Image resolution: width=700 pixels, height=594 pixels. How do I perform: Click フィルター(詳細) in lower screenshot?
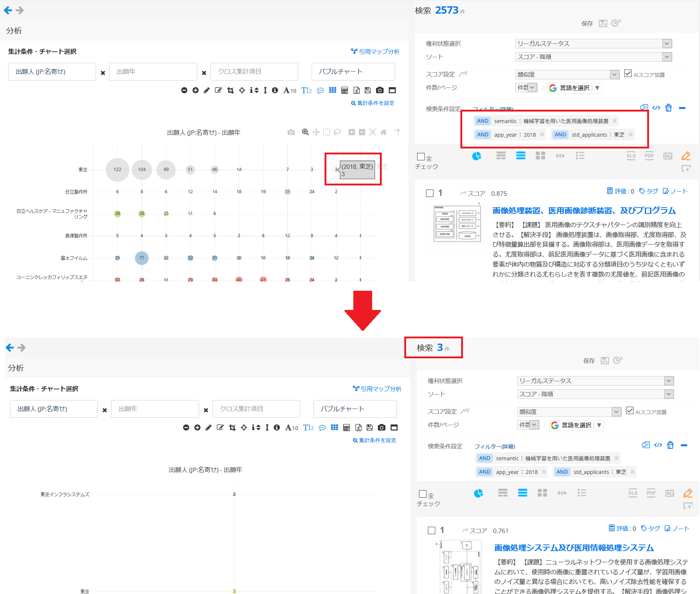[495, 446]
